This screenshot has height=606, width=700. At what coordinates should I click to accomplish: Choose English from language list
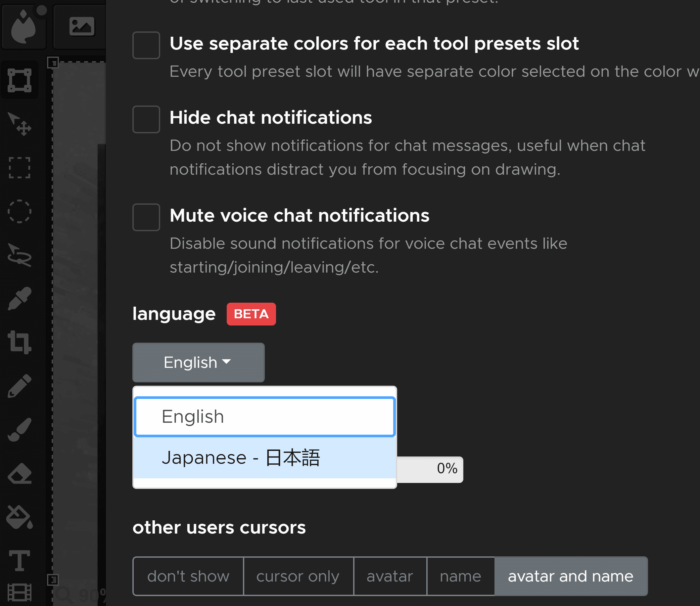click(264, 417)
